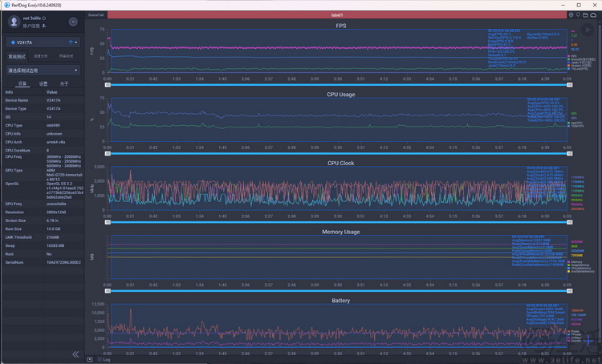
Task: Toggle the AvailableMemory legend entry
Action: (581, 271)
